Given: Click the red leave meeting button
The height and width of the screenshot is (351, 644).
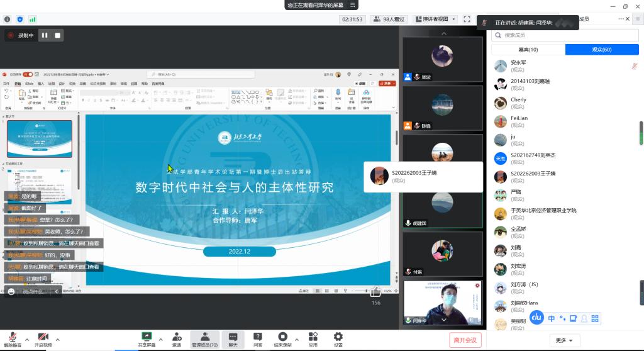Looking at the screenshot, I should (465, 340).
